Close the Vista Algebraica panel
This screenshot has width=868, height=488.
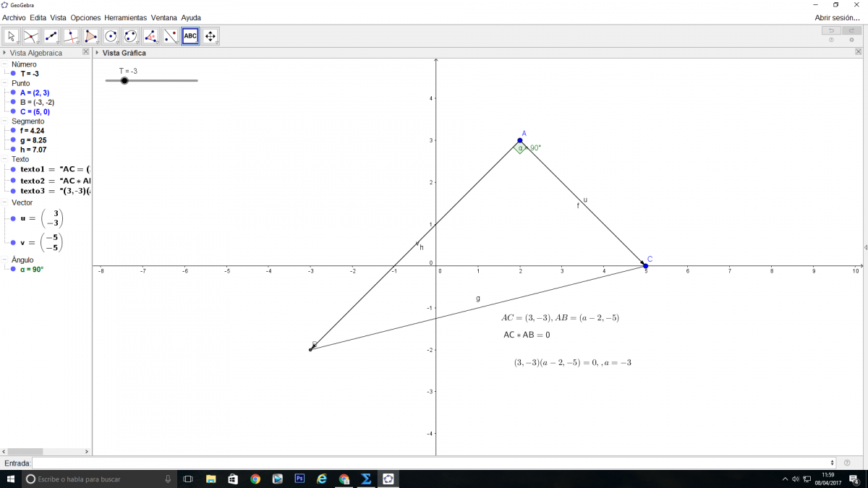pyautogui.click(x=85, y=52)
